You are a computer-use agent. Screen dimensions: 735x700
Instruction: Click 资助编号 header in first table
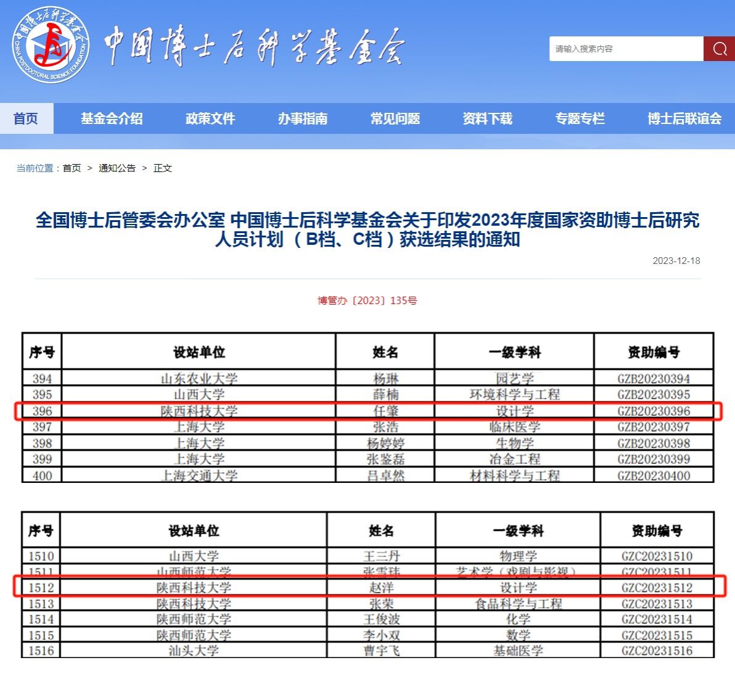tap(654, 352)
